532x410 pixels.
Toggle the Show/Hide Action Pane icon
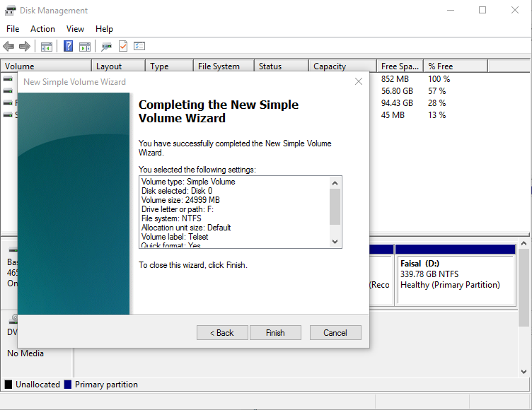point(85,47)
